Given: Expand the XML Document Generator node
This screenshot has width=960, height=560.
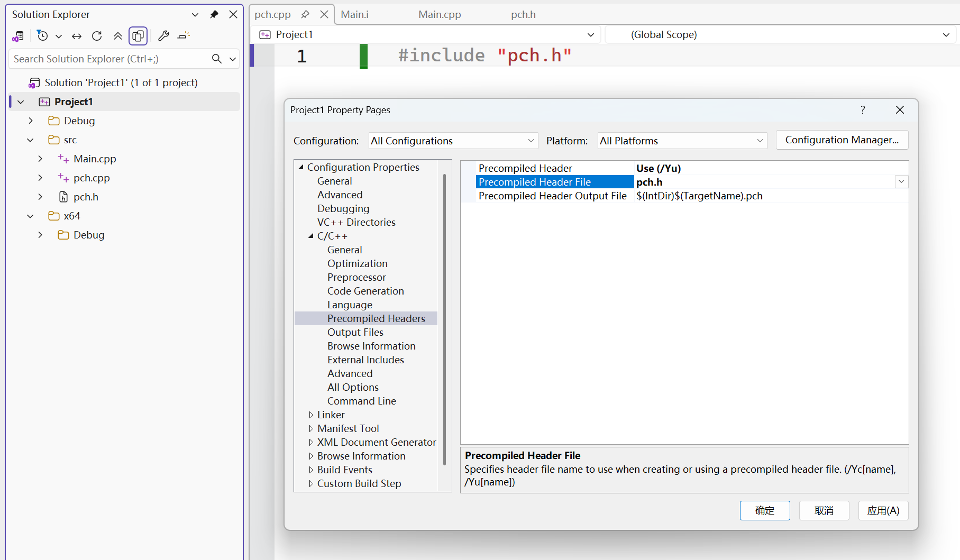Looking at the screenshot, I should 311,443.
